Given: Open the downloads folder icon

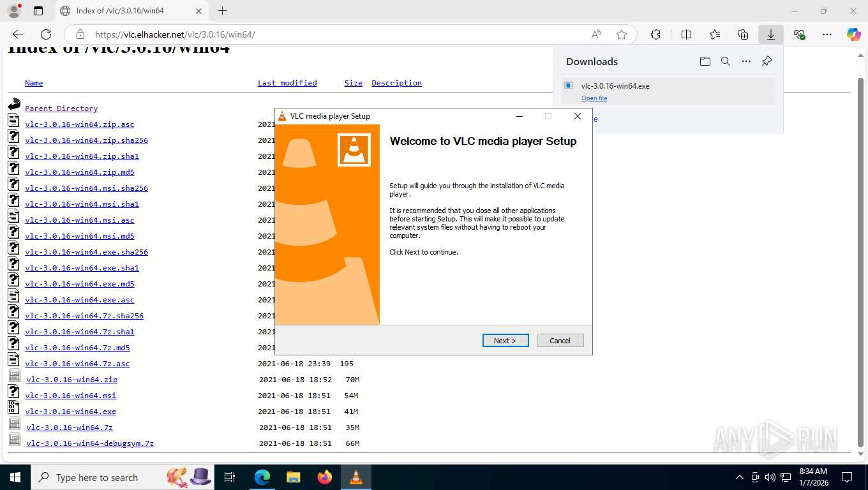Looking at the screenshot, I should (x=705, y=61).
